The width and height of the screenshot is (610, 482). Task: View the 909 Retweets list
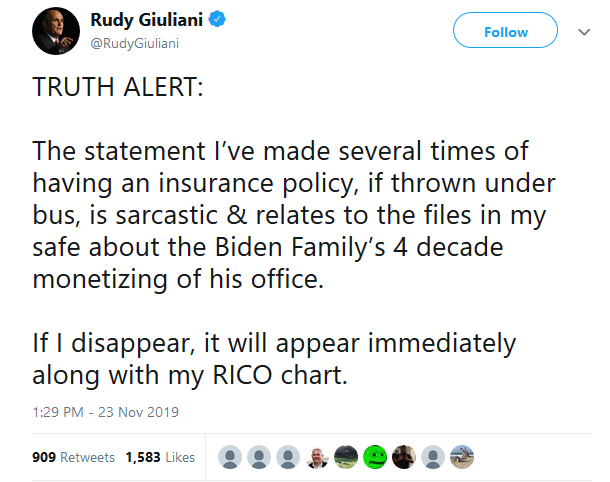[x=74, y=457]
